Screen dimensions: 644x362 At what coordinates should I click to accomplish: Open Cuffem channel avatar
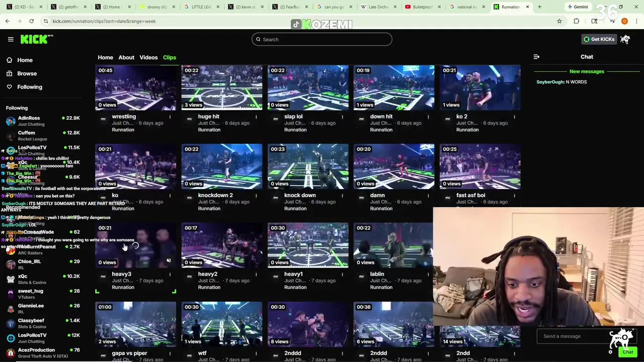11,136
